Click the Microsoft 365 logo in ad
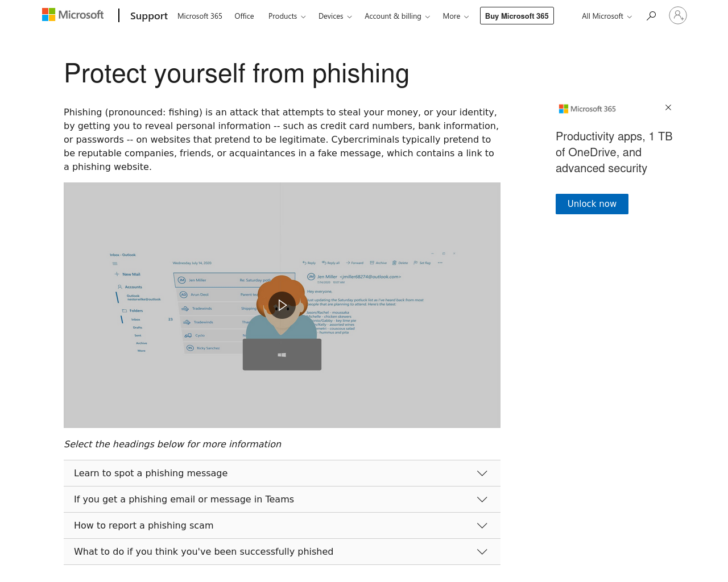The width and height of the screenshot is (728, 582). pos(588,109)
